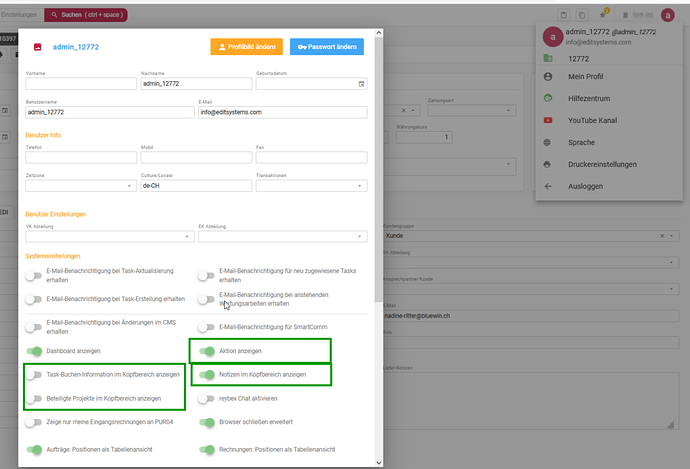Enable E-Mail-Benachrichtigung für SmartComm
This screenshot has width=690, height=469.
click(206, 327)
